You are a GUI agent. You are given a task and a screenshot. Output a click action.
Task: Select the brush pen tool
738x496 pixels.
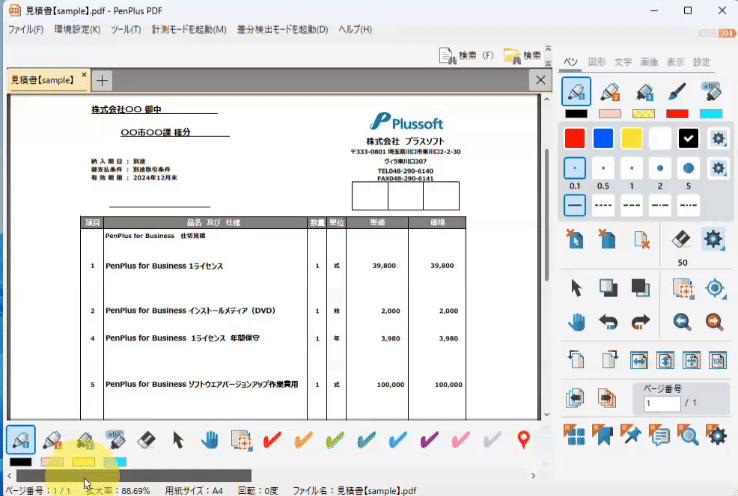677,91
